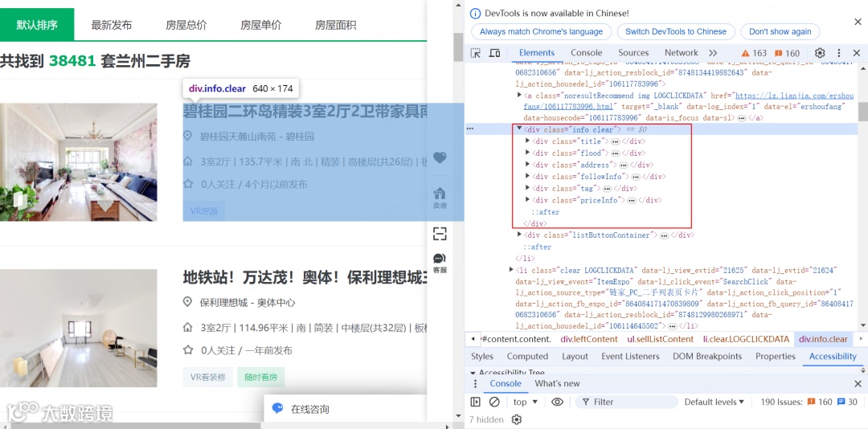Click the 160 issues indicator in the toolbar
Viewport: 868px width, 429px height.
pyautogui.click(x=787, y=53)
